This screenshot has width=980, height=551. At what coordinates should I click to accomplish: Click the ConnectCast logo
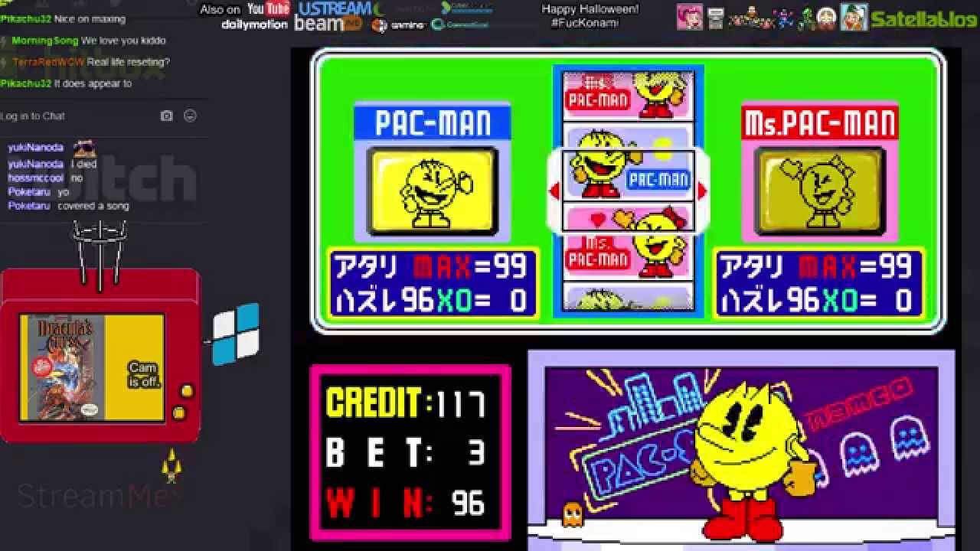pyautogui.click(x=459, y=24)
